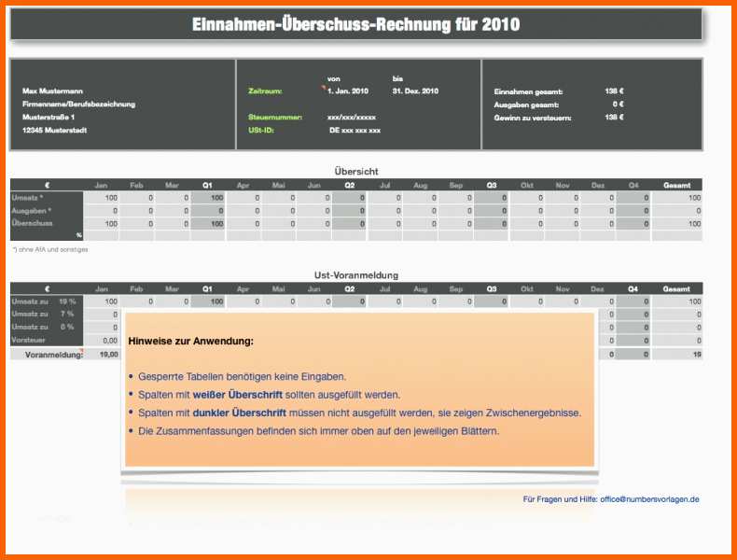Click the 12345 Musterstadt address line
Viewport: 737px width, 560px height.
(x=54, y=131)
